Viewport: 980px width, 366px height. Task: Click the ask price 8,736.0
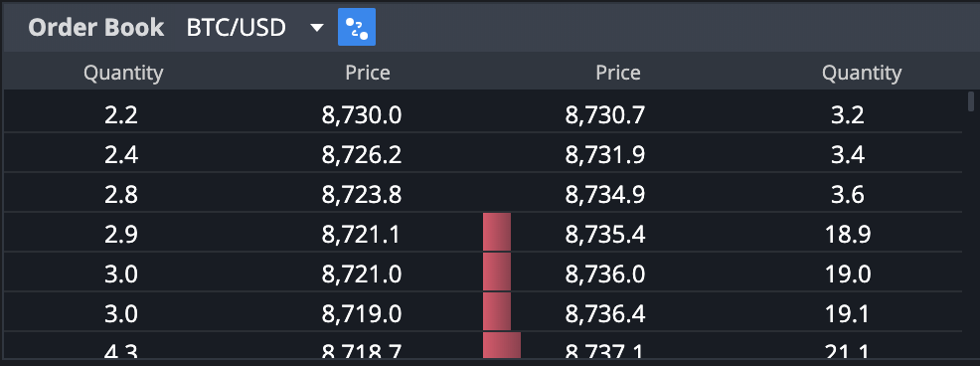point(605,274)
